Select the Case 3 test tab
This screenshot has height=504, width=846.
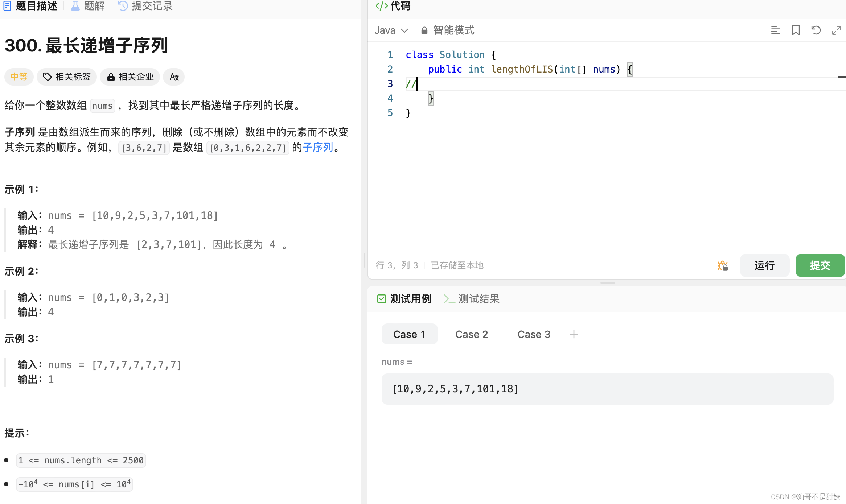click(534, 334)
